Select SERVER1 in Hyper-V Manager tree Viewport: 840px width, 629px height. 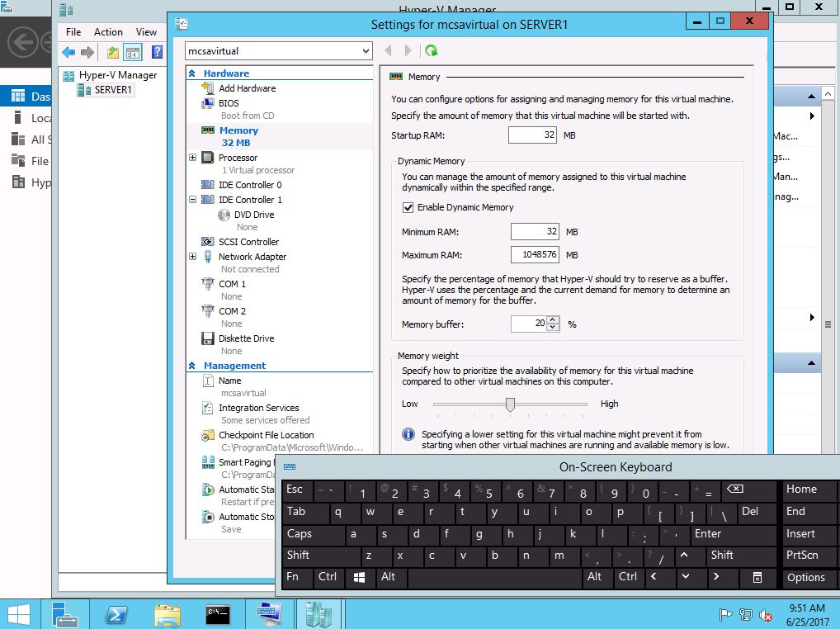(112, 90)
